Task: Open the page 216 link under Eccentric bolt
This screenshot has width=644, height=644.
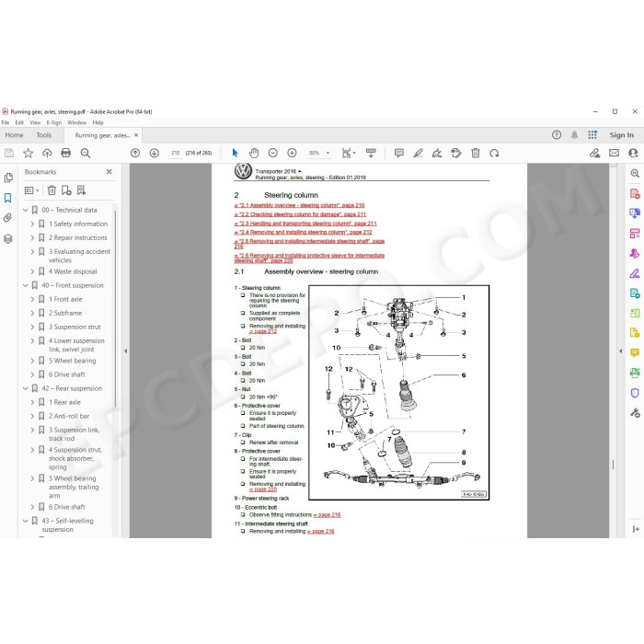Action: [x=327, y=514]
